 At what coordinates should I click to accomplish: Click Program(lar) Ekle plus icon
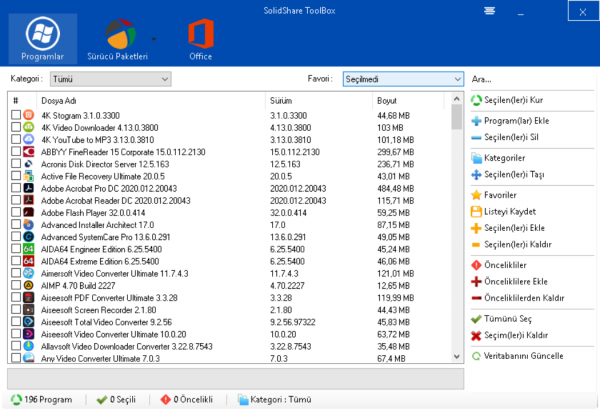pyautogui.click(x=476, y=120)
